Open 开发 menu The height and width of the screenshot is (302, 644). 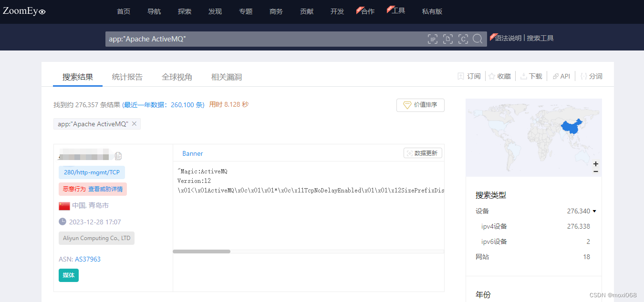(337, 11)
